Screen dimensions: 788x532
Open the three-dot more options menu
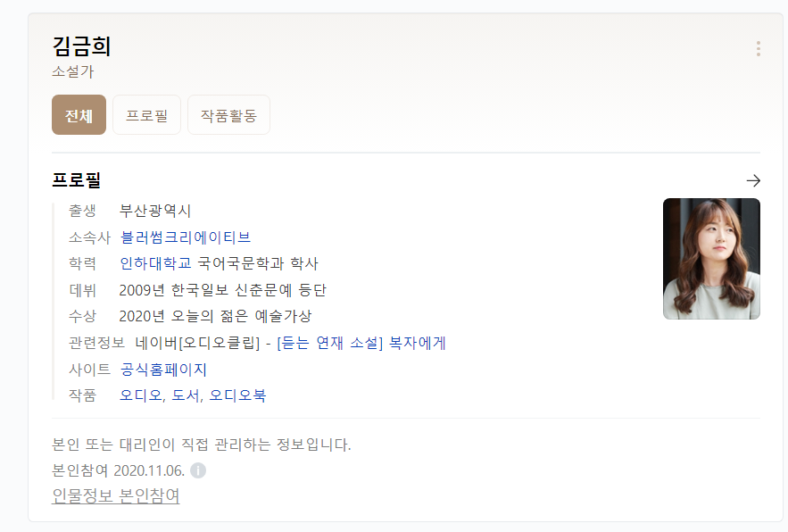[758, 49]
